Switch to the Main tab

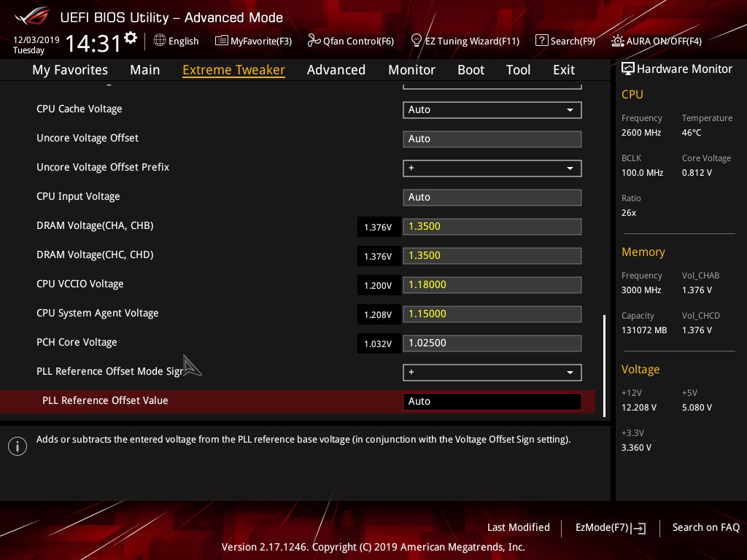(145, 70)
